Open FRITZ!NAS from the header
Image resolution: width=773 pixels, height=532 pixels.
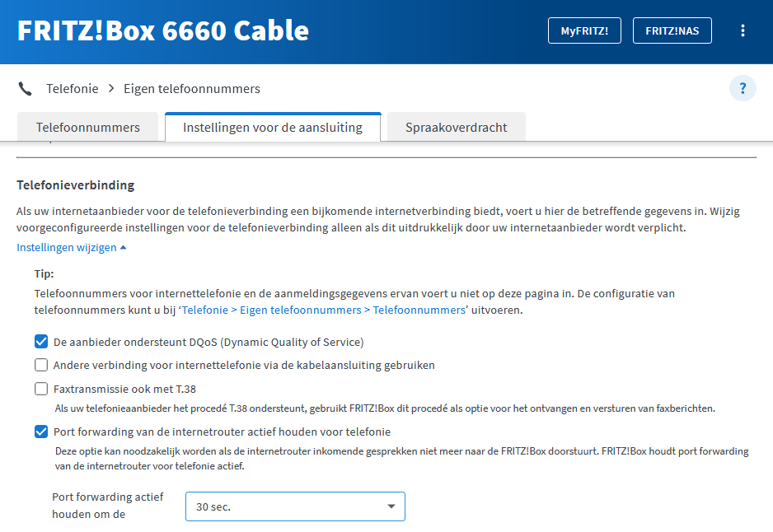(x=672, y=30)
